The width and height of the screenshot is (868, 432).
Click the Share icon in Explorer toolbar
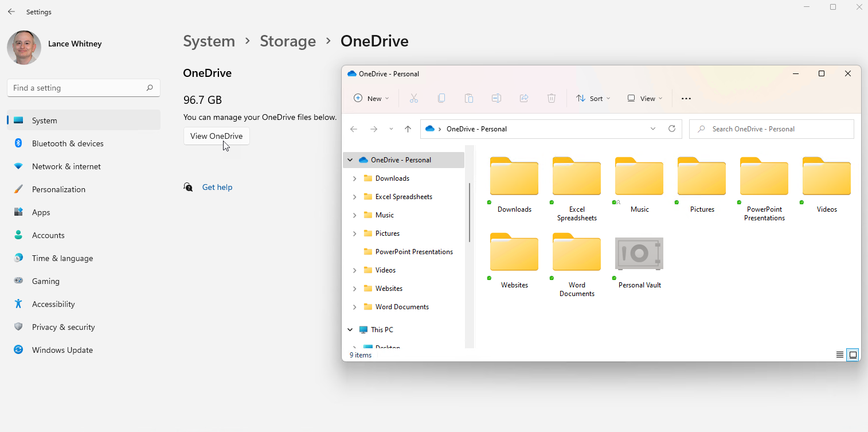tap(524, 98)
